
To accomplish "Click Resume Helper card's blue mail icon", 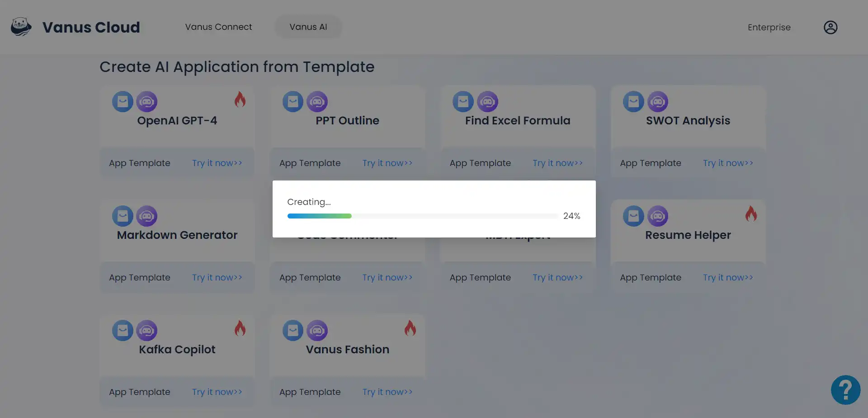I will [x=633, y=216].
